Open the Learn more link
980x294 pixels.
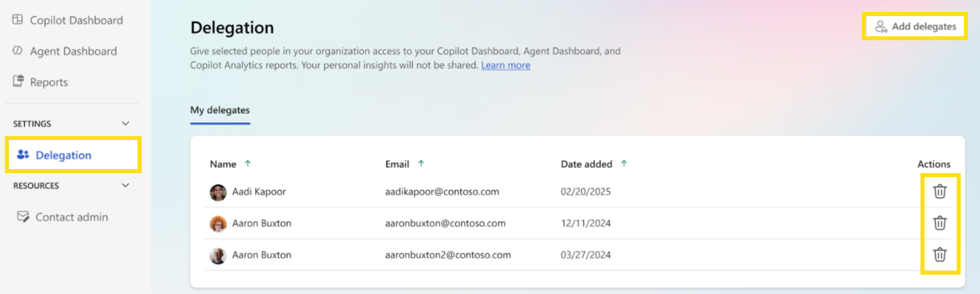(505, 65)
